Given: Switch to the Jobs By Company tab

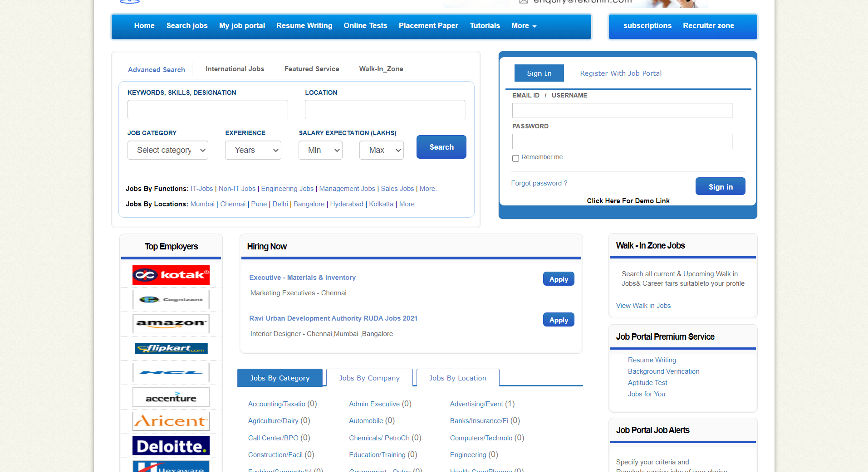Looking at the screenshot, I should (x=369, y=378).
